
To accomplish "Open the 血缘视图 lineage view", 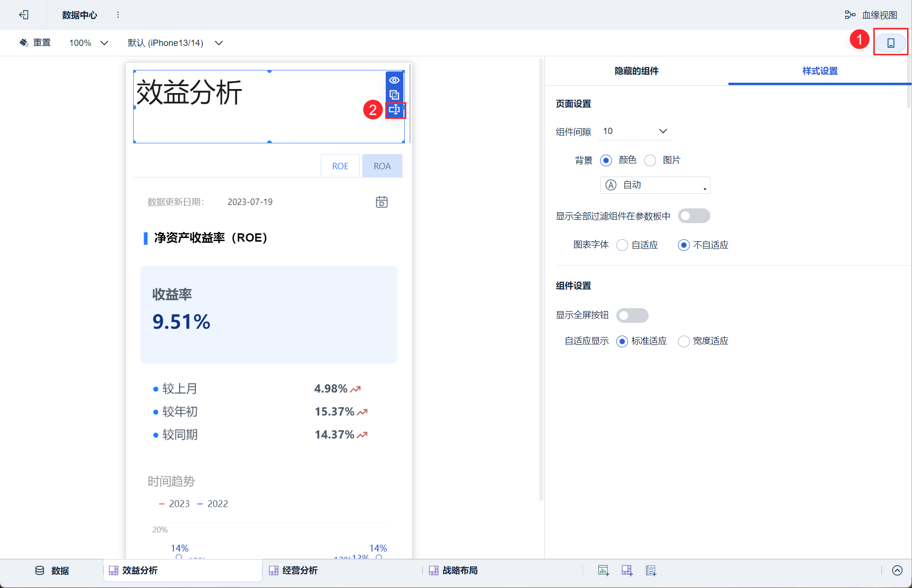I will pos(871,15).
